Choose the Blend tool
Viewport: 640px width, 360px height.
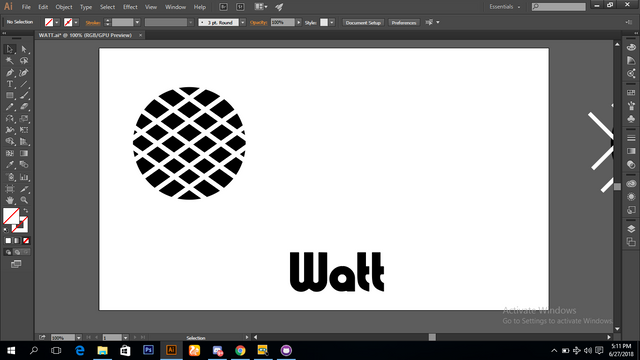coord(24,165)
